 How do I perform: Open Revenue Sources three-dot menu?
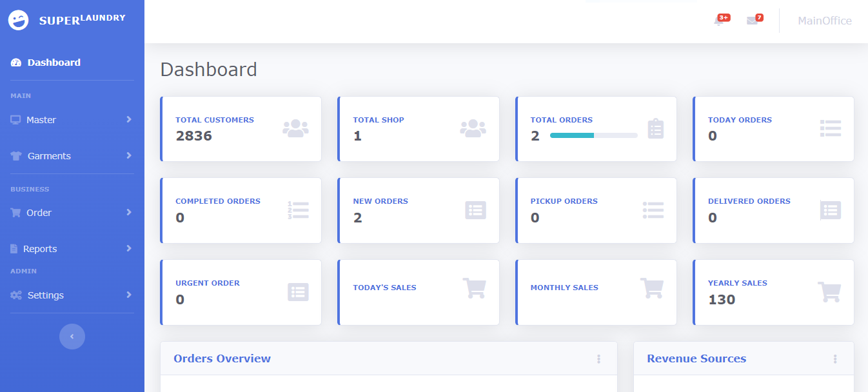(835, 359)
